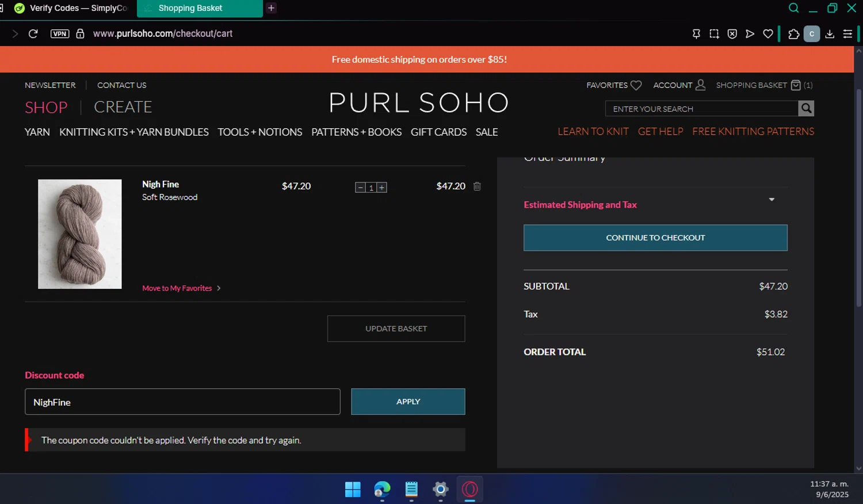Decrease quantity with minus button
The width and height of the screenshot is (863, 504).
pyautogui.click(x=360, y=188)
